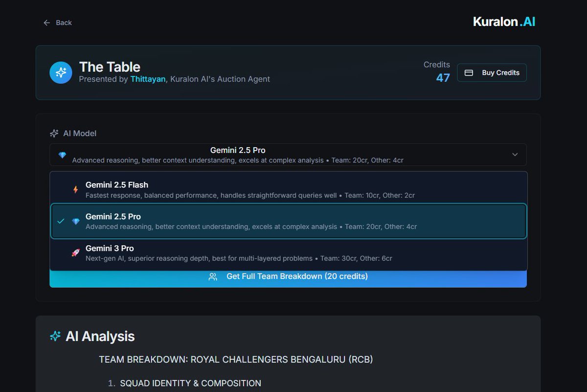Click TEAM BREAKDOWN: ROYAL CHALLENGERS BENGALURU text
587x392 pixels.
tap(236, 360)
